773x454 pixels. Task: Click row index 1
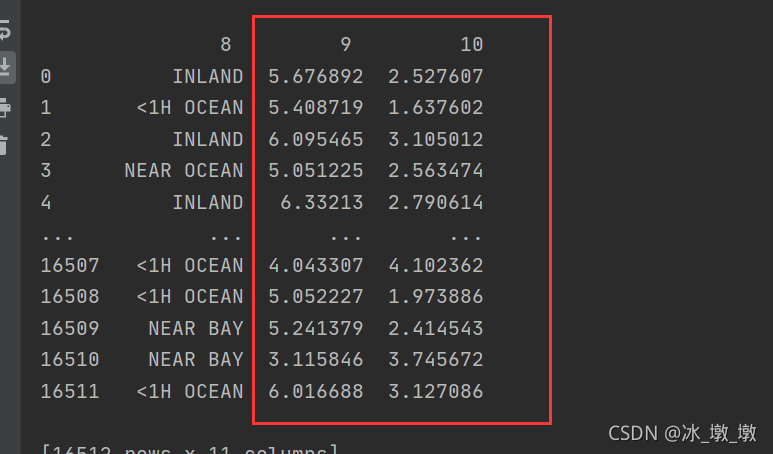tap(46, 107)
